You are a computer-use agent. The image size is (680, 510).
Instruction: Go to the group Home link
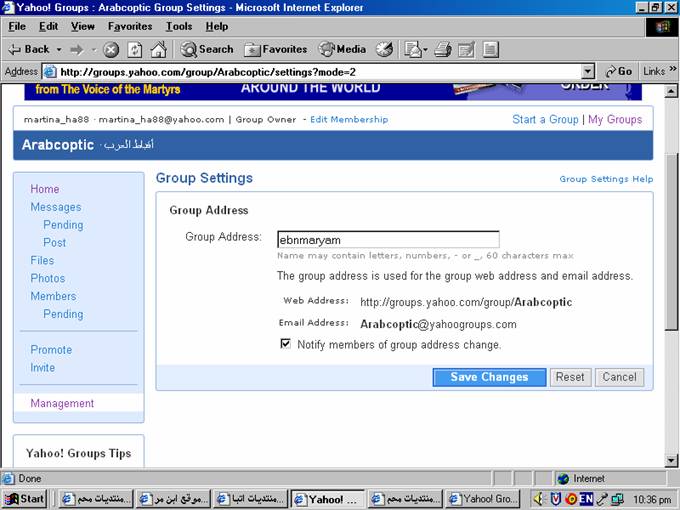click(45, 189)
